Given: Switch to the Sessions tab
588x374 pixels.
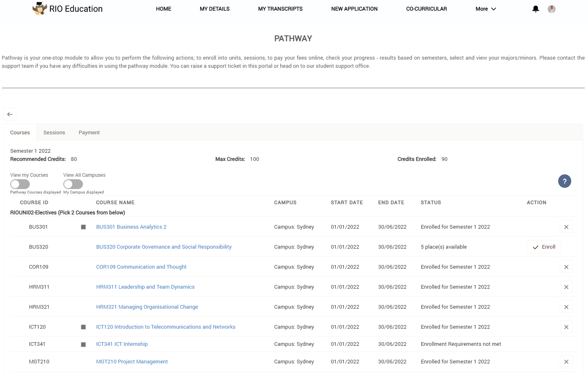Looking at the screenshot, I should [x=54, y=133].
